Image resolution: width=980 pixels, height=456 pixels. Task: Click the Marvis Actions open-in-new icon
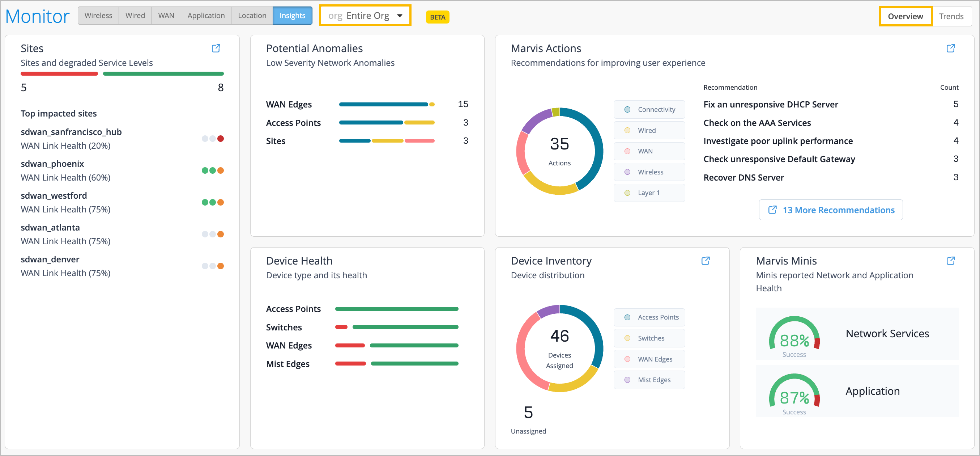pos(951,48)
